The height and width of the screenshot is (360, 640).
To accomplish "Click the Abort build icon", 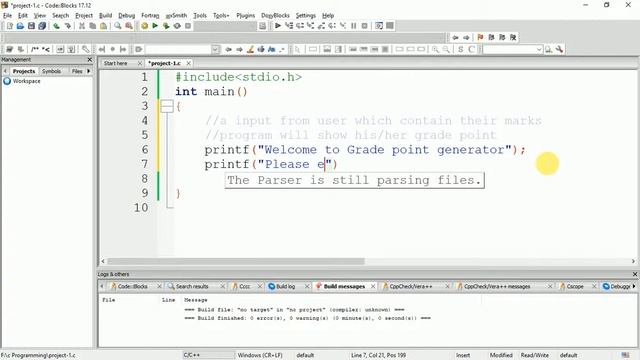I will point(188,26).
